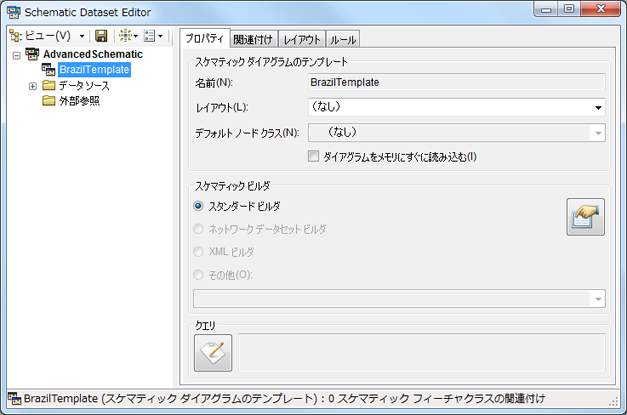Click the query edit pencil button
Image resolution: width=627 pixels, height=415 pixels.
213,353
